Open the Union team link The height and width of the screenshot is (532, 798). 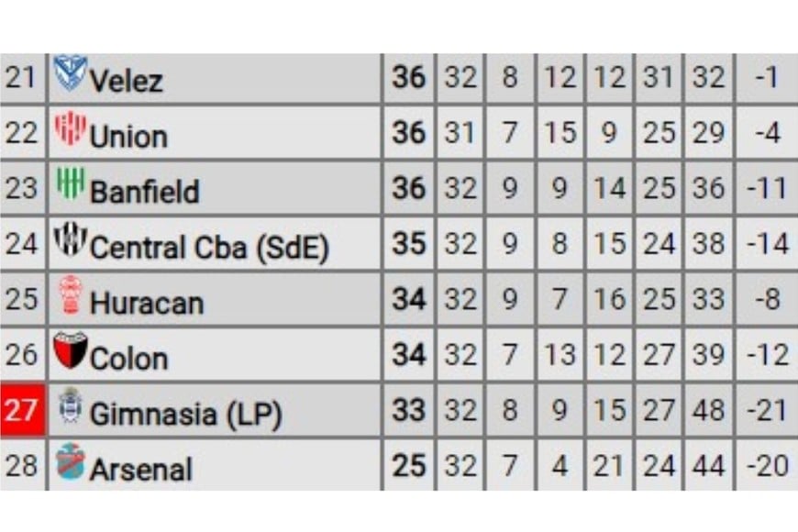[128, 137]
